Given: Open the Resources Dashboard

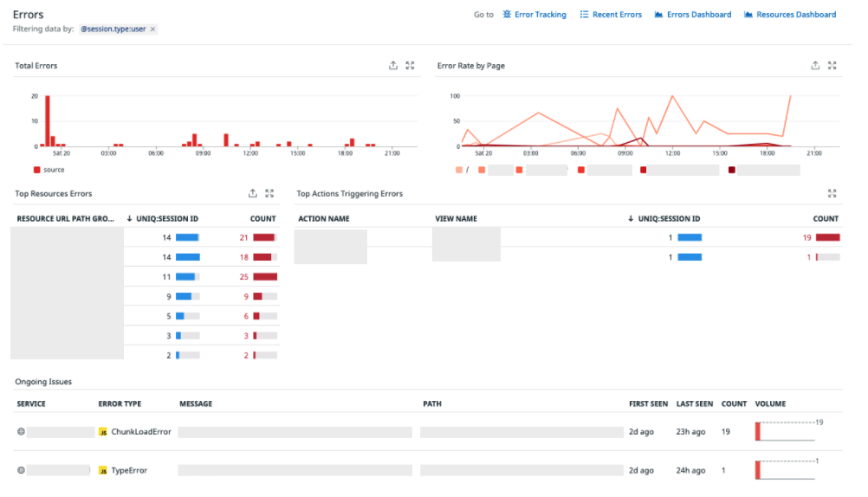Looking at the screenshot, I should (790, 15).
